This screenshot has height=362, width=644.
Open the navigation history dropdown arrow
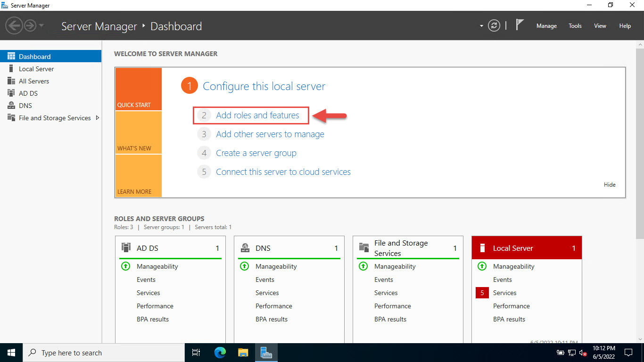pyautogui.click(x=41, y=26)
